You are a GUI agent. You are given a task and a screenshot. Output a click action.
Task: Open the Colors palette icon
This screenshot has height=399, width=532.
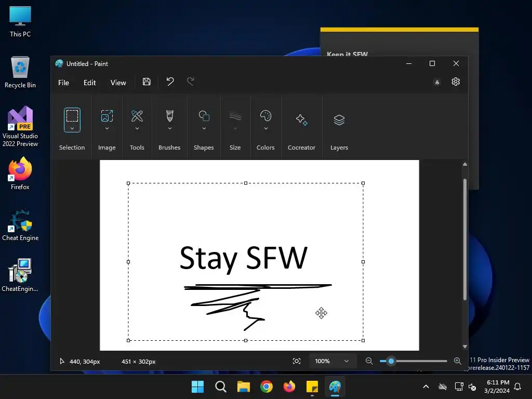(265, 116)
